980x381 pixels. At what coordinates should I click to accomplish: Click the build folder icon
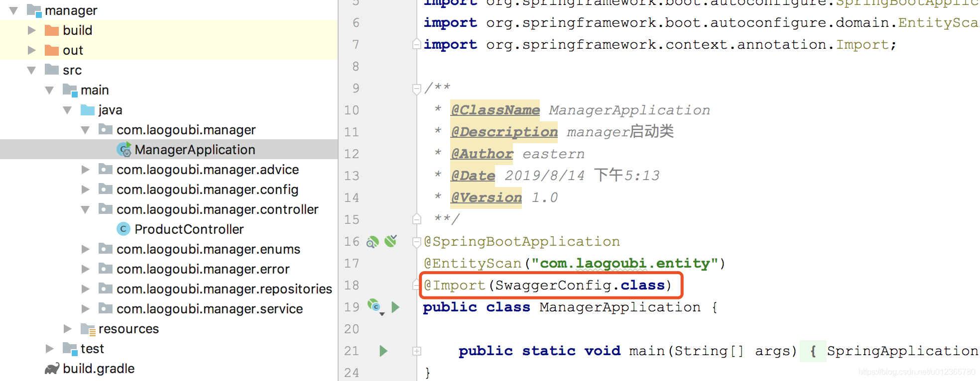[x=52, y=30]
